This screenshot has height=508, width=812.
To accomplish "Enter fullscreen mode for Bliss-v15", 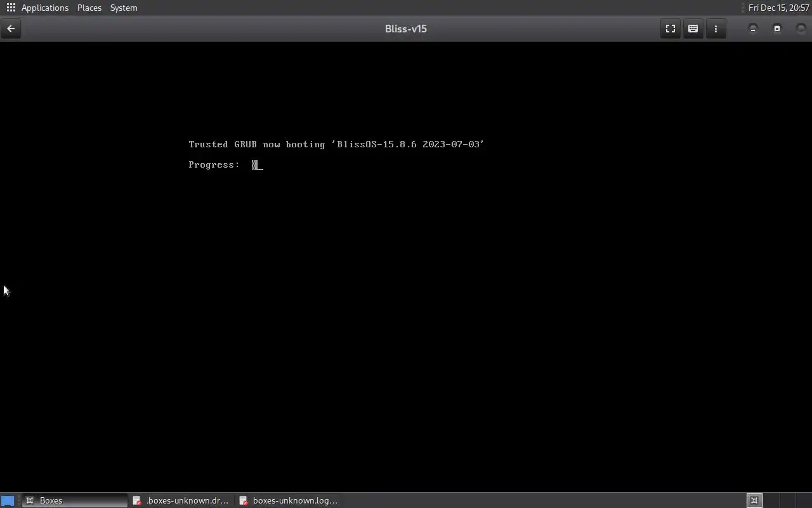I will (x=670, y=29).
